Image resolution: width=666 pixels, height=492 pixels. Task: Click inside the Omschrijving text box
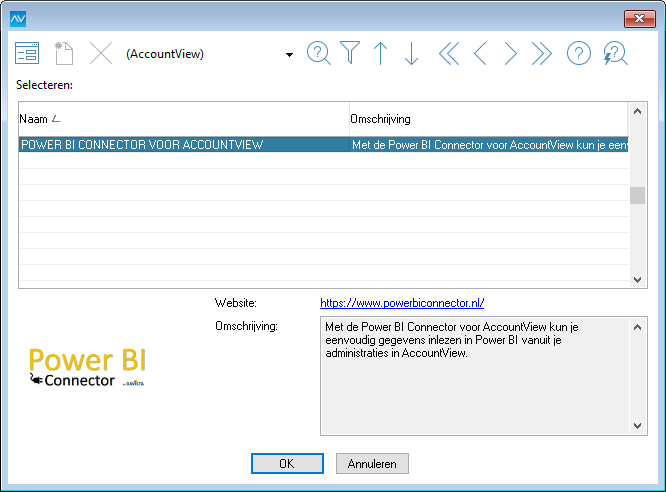(475, 376)
